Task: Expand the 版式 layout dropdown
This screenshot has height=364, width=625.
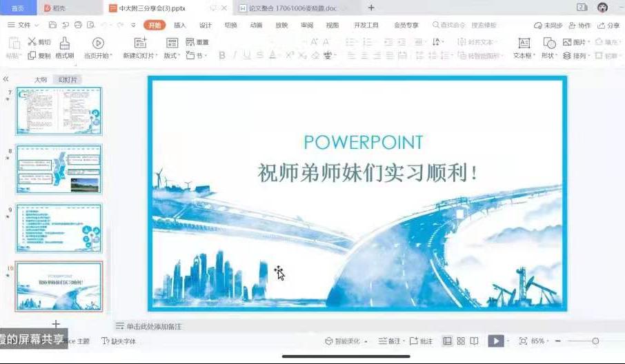Action: pos(172,56)
